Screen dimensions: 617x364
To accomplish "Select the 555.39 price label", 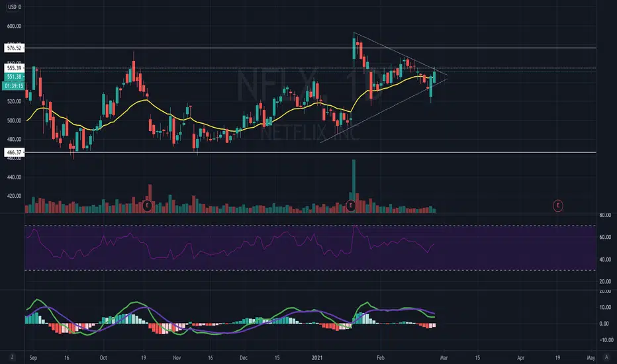I will pos(14,68).
